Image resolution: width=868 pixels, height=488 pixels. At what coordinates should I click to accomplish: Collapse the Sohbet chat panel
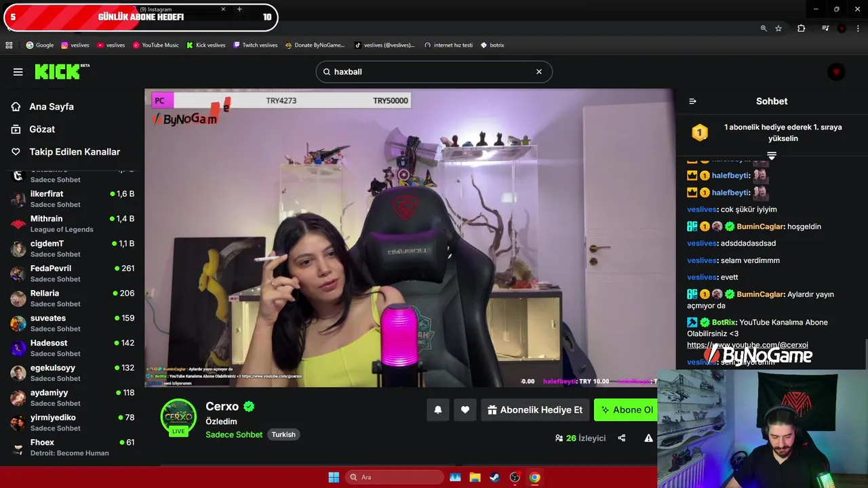pyautogui.click(x=692, y=101)
